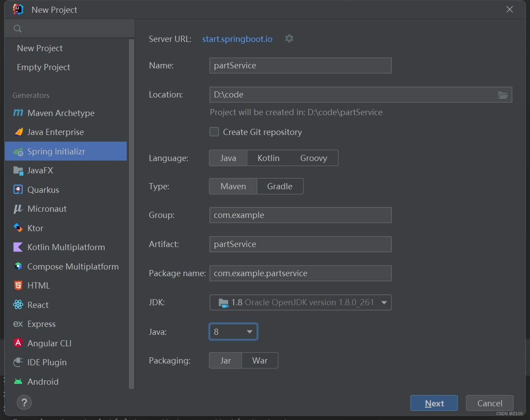Click the React atom icon
The width and height of the screenshot is (530, 420).
point(18,305)
